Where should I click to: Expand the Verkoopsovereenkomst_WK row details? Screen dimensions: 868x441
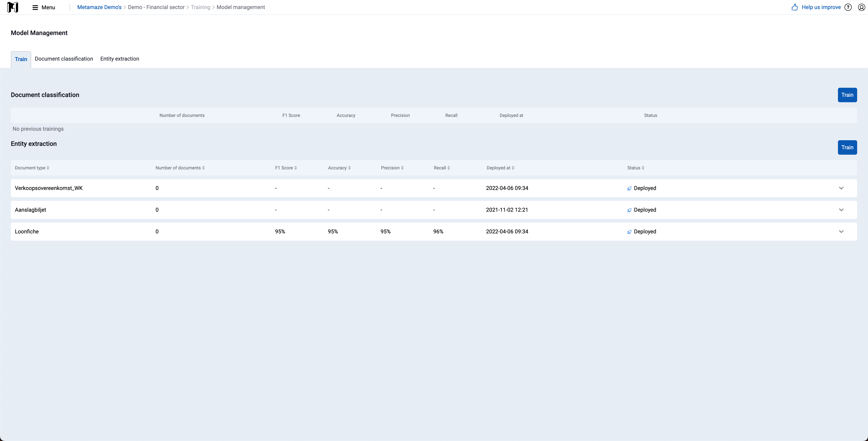pyautogui.click(x=841, y=188)
